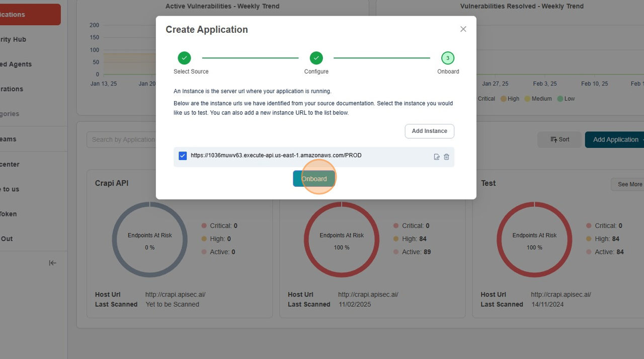Toggle the High legend item in chart
The width and height of the screenshot is (644, 359).
click(510, 99)
